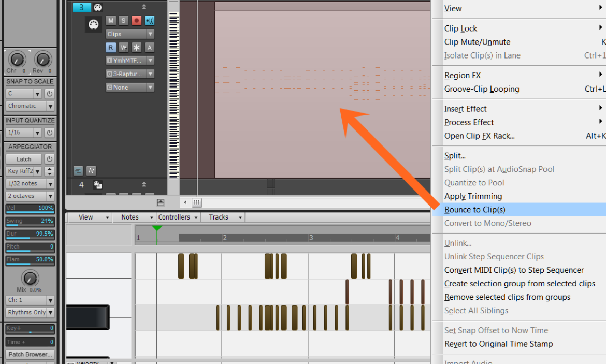The width and height of the screenshot is (606, 364).
Task: Open the Patch Browser button
Action: [30, 354]
